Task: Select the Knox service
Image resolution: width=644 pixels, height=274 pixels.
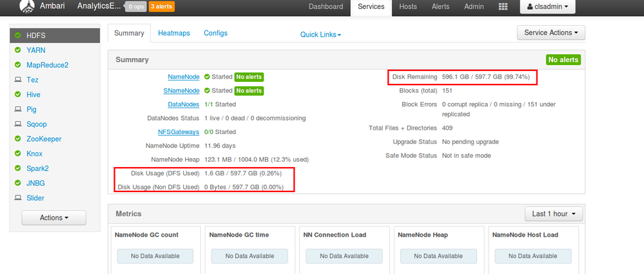Action: click(x=35, y=153)
